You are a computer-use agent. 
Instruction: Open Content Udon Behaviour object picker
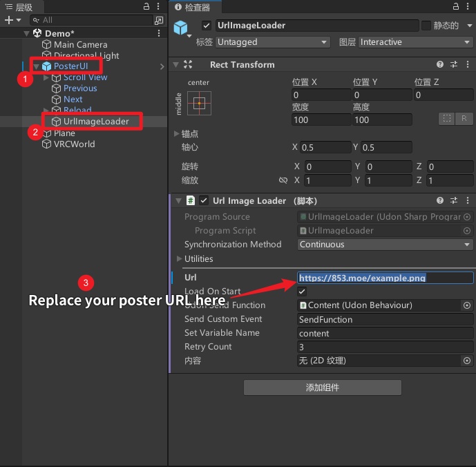[x=467, y=305]
